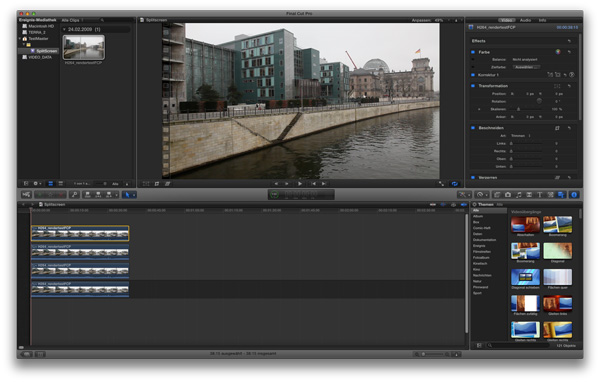Switch event browser to filmstrip view
This screenshot has height=382, width=600.
pos(51,184)
